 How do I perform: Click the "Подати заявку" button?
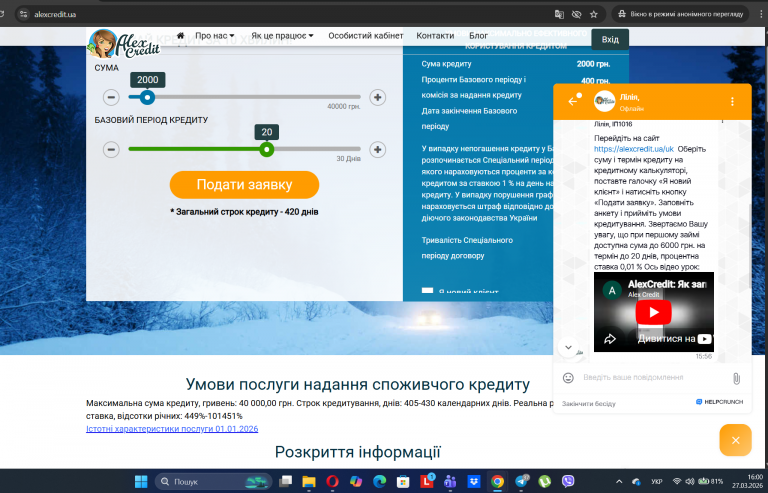244,185
